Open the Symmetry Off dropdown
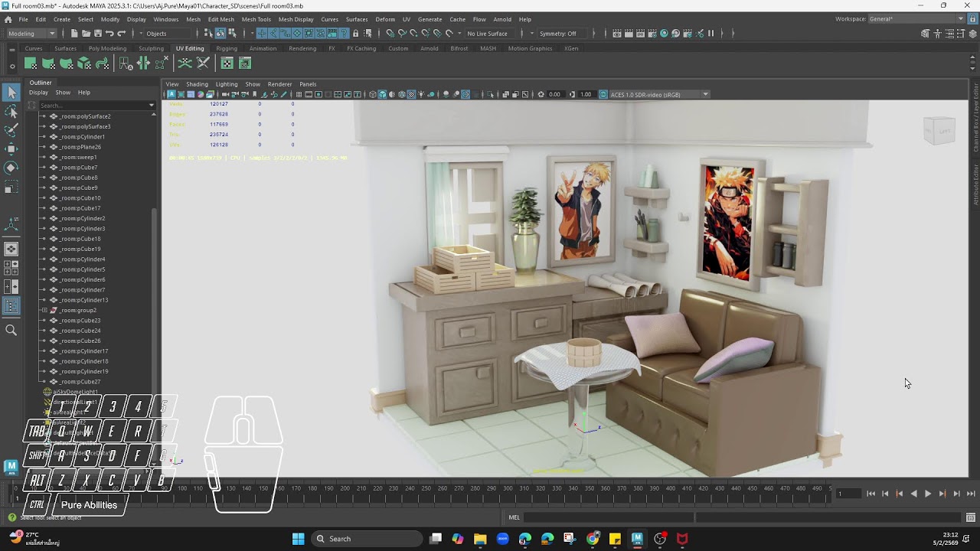 (563, 34)
